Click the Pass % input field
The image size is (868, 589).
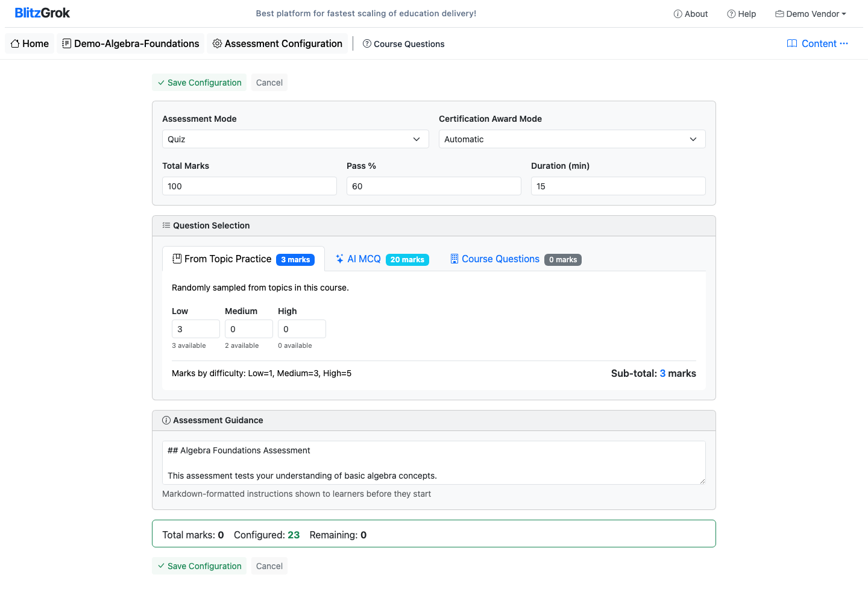coord(434,186)
